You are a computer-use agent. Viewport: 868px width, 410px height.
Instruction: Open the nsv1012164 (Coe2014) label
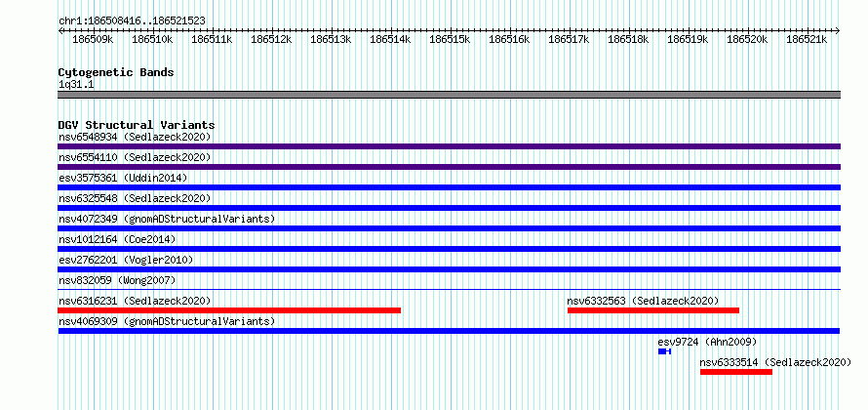117,239
